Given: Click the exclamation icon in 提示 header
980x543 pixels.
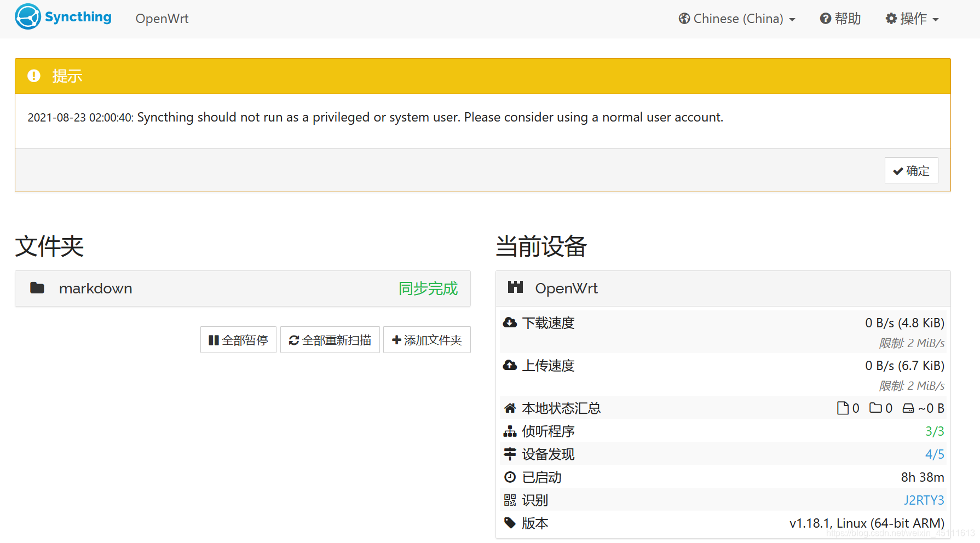Looking at the screenshot, I should point(34,76).
